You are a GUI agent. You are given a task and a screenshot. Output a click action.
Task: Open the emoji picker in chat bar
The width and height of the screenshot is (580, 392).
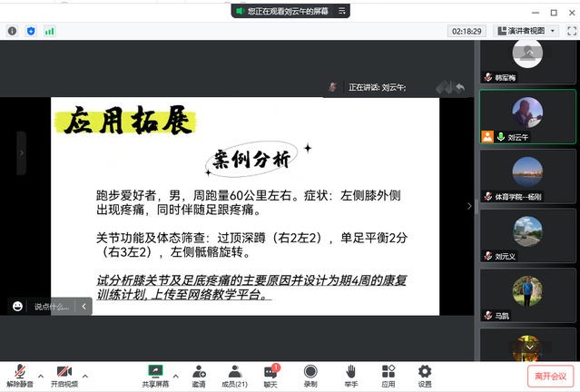point(18,307)
